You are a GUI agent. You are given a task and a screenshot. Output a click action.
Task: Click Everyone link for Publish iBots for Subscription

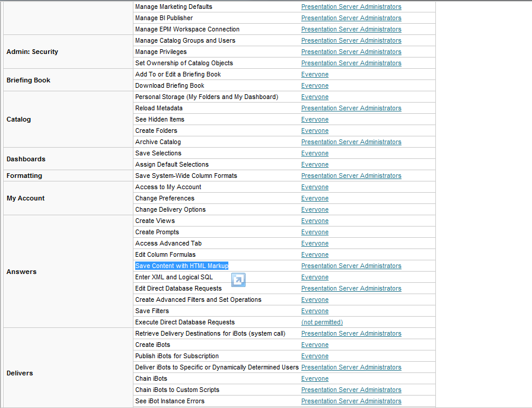314,356
